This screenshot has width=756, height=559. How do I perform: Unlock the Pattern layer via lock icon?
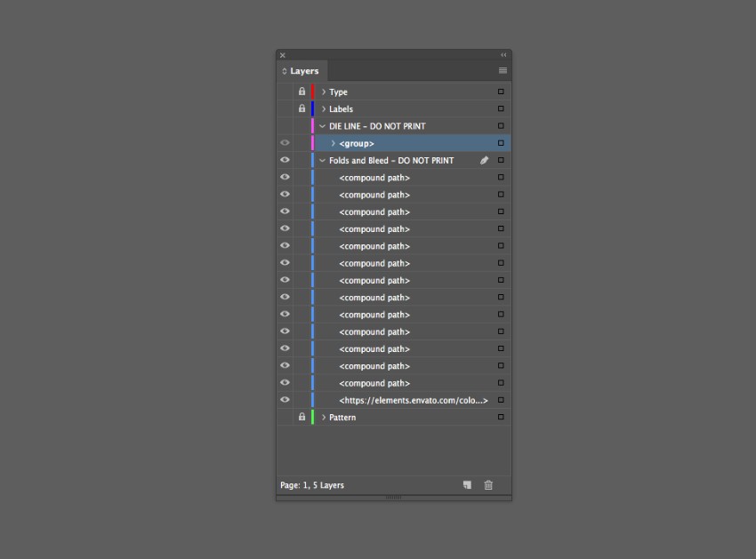[302, 417]
